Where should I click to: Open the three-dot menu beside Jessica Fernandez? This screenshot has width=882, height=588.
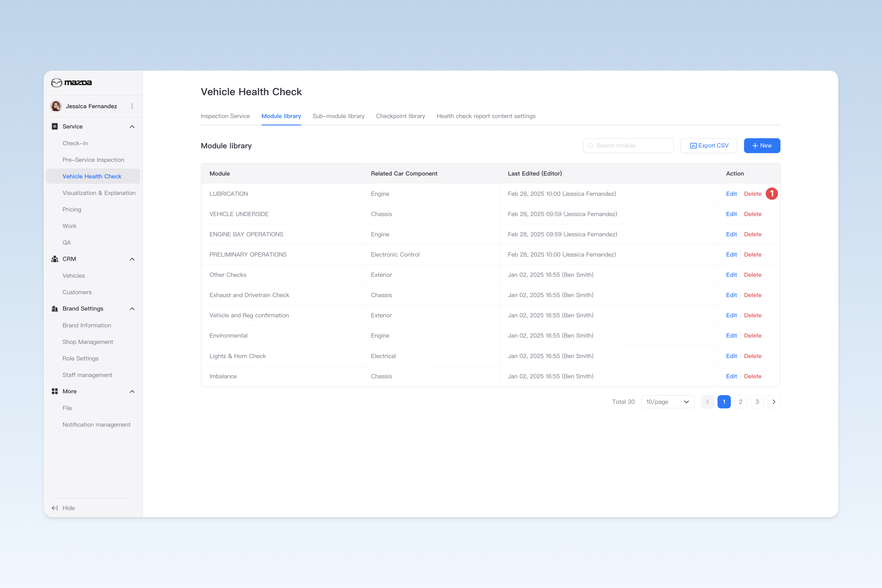[x=132, y=106]
